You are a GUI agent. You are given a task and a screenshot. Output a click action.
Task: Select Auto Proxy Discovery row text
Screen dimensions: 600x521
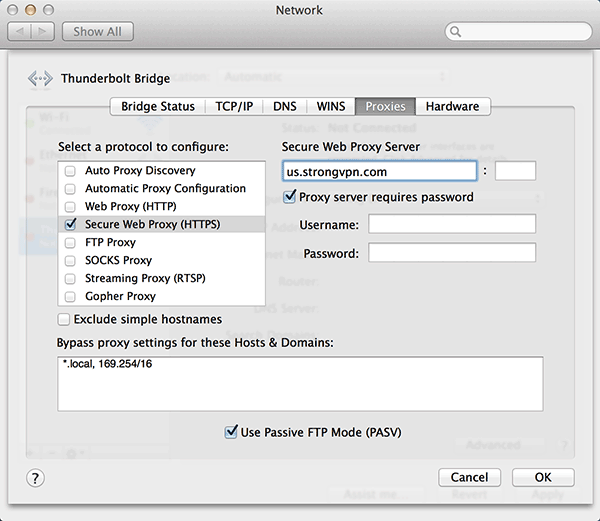click(x=140, y=171)
